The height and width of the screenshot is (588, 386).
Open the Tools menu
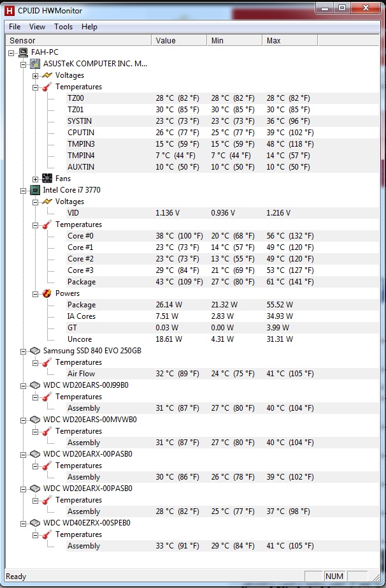[63, 27]
